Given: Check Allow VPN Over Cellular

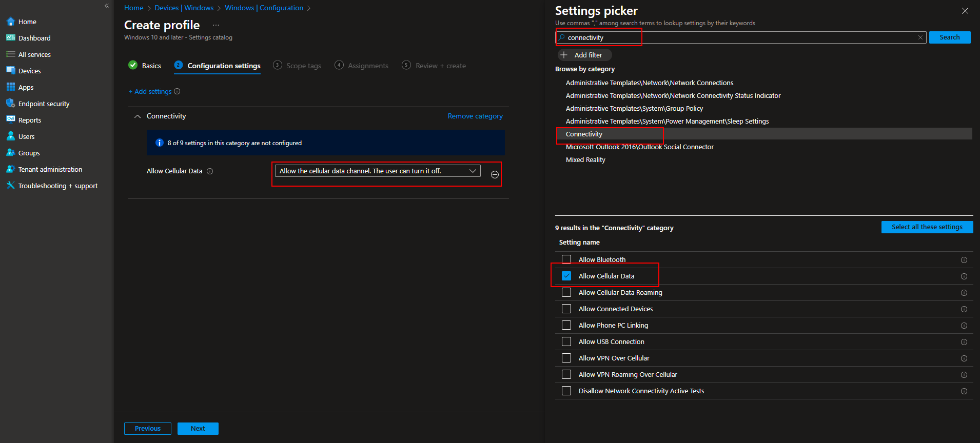Looking at the screenshot, I should pos(566,358).
